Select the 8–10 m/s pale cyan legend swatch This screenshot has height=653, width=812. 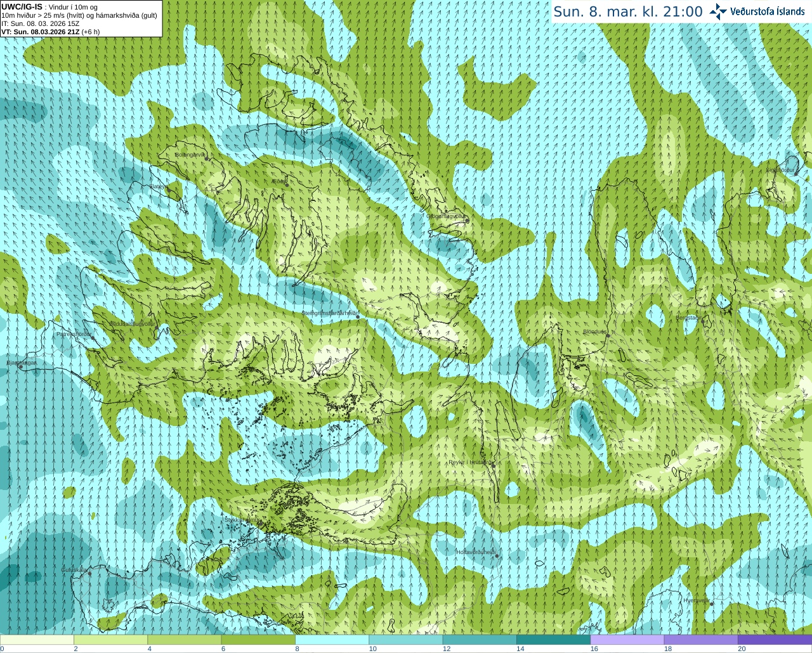tap(332, 640)
